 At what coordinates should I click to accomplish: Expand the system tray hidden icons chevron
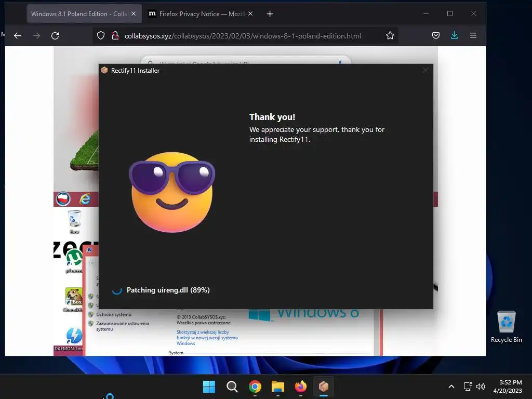pyautogui.click(x=451, y=387)
